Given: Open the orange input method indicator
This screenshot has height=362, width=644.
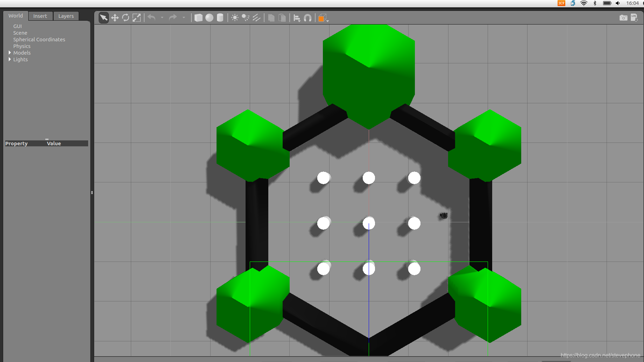Looking at the screenshot, I should pos(561,3).
